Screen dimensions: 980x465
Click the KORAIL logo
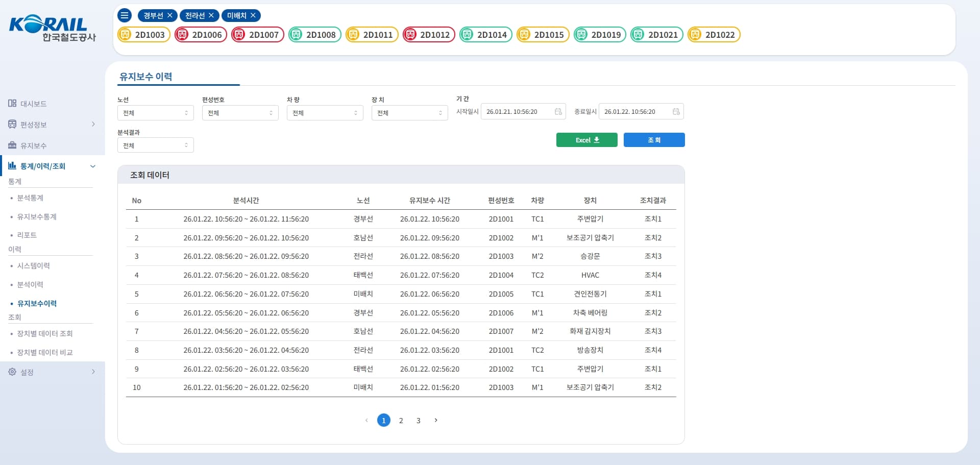[x=52, y=29]
